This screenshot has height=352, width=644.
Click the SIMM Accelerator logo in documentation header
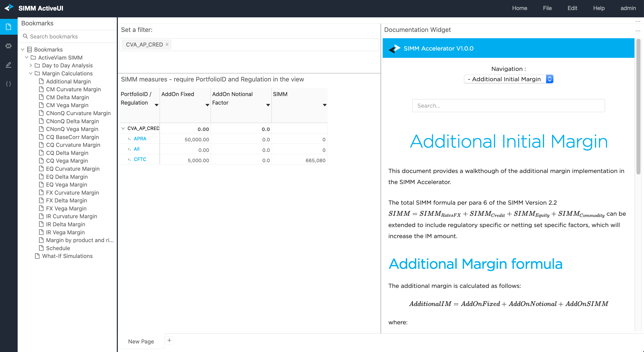point(394,48)
